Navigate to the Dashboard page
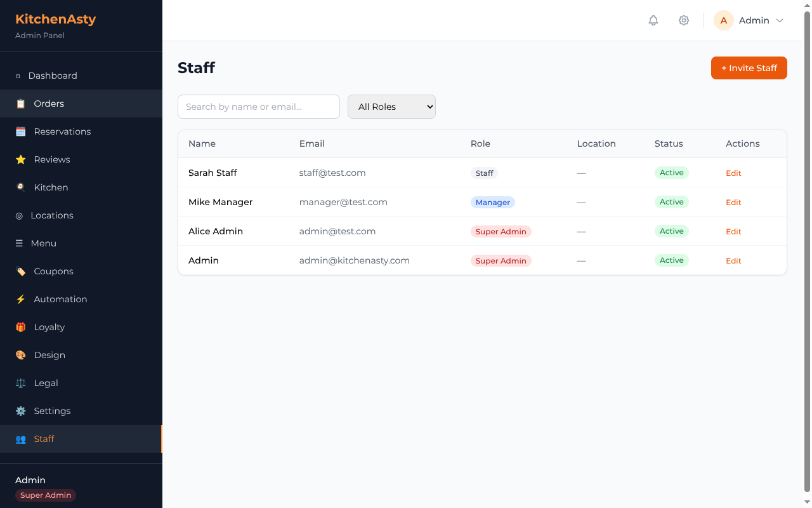Screen dimensions: 812x508 click(52, 76)
